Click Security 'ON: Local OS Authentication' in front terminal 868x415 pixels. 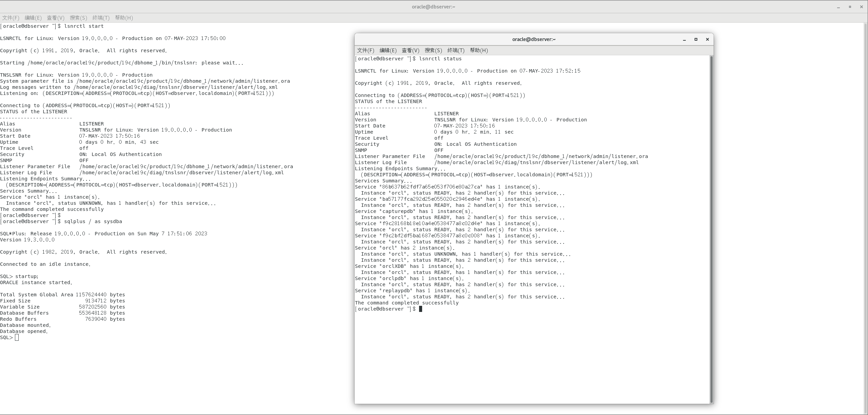[x=475, y=144]
